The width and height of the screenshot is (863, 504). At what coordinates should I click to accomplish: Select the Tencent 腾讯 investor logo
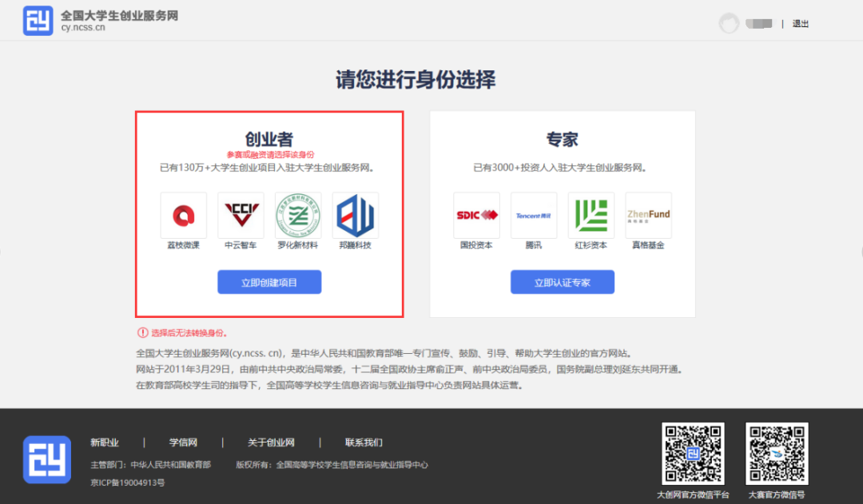[x=533, y=215]
